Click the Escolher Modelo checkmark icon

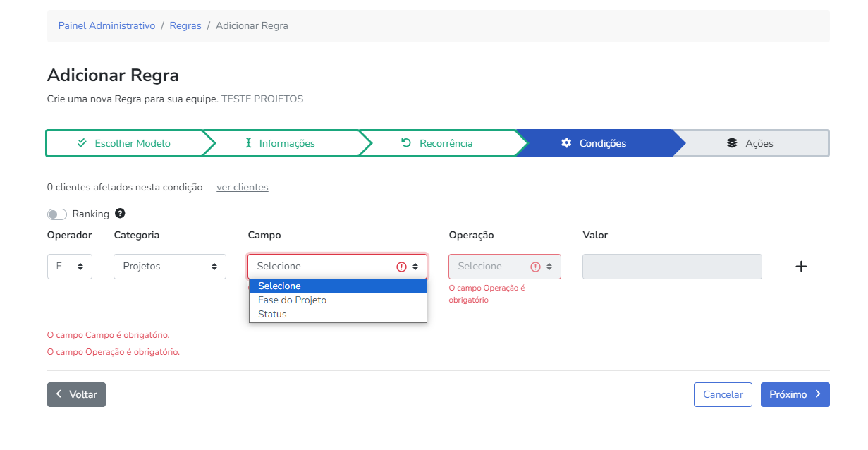click(82, 143)
